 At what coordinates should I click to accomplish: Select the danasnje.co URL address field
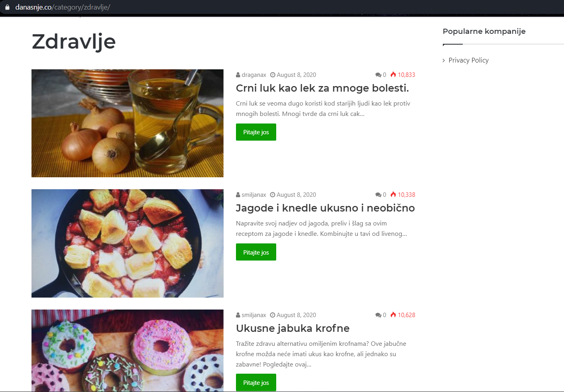(63, 7)
